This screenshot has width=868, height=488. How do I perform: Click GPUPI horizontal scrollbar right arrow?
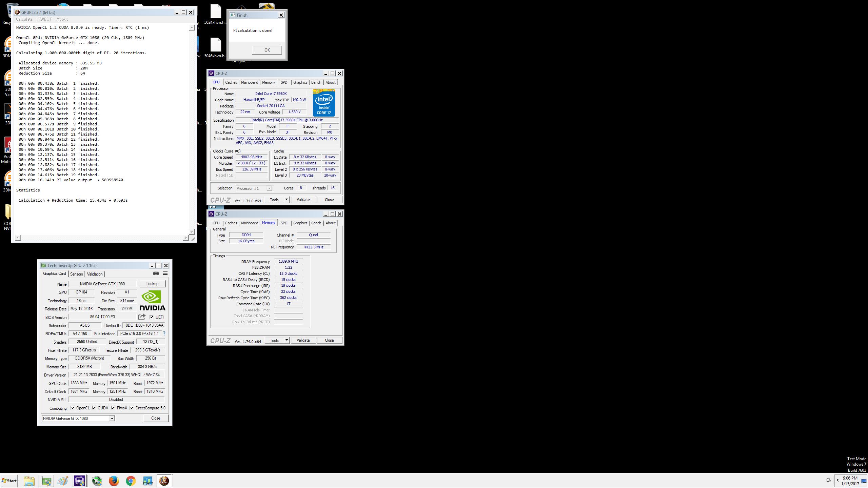pyautogui.click(x=185, y=238)
